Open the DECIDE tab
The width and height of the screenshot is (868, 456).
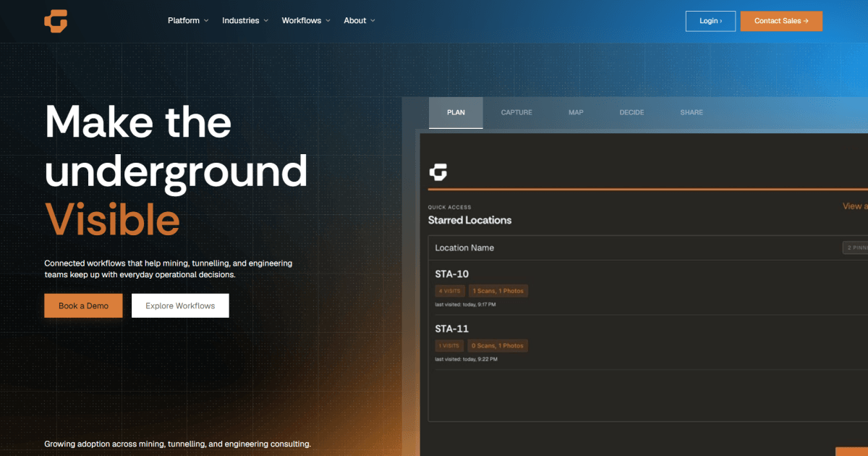pyautogui.click(x=631, y=113)
